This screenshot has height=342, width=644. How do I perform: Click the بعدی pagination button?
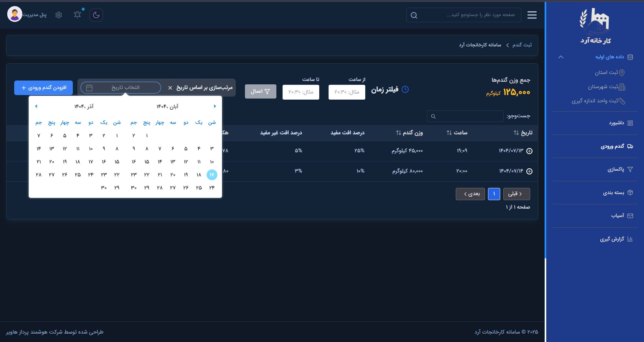[x=470, y=194]
